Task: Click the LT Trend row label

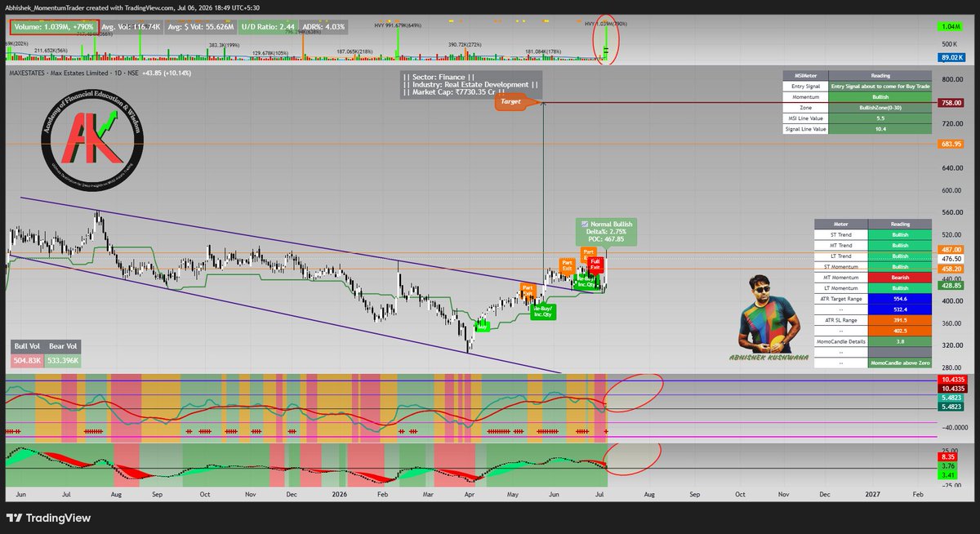Action: pos(840,256)
